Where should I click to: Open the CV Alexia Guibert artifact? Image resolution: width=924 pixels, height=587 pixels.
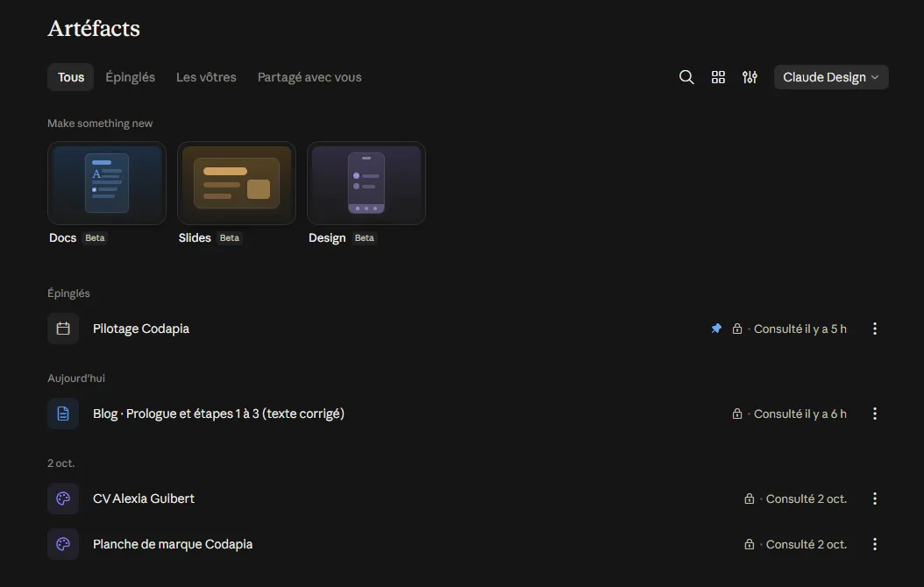[x=144, y=499]
